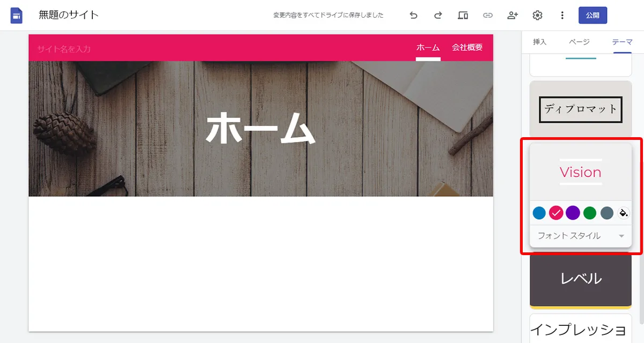
Task: Open the custom color picker swatch
Action: (624, 213)
